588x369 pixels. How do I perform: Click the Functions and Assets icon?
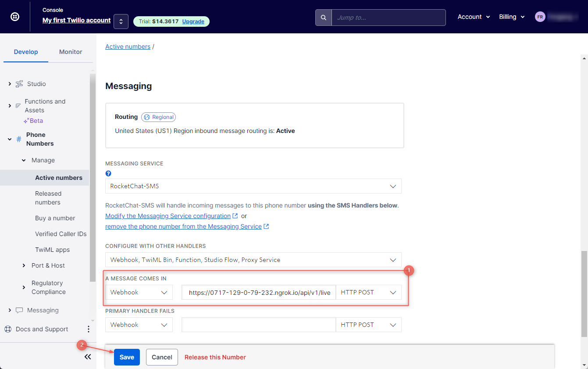[x=18, y=106]
